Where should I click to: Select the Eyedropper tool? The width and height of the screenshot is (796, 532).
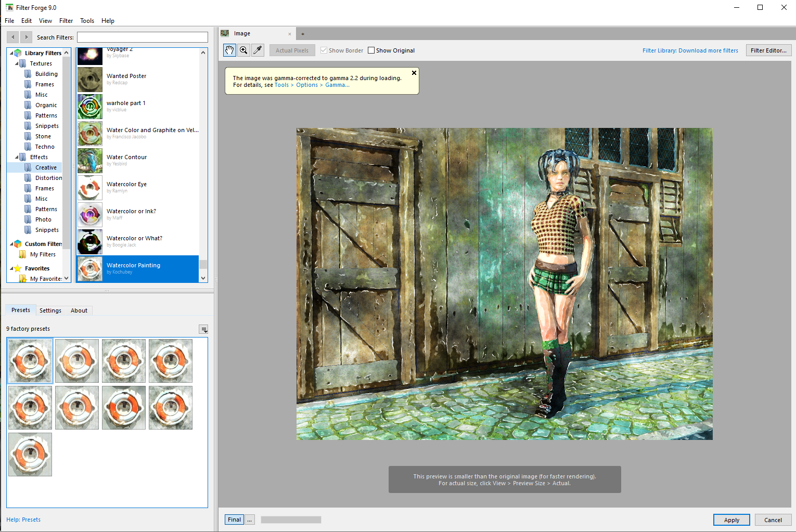click(x=258, y=50)
